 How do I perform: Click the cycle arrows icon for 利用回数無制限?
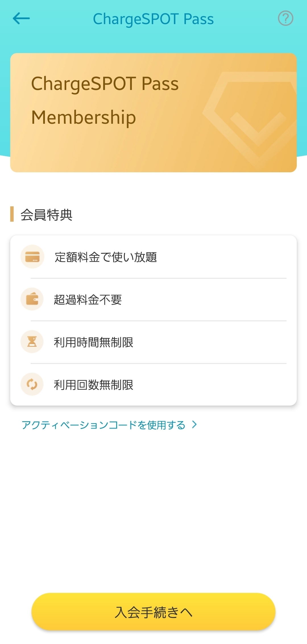[32, 384]
